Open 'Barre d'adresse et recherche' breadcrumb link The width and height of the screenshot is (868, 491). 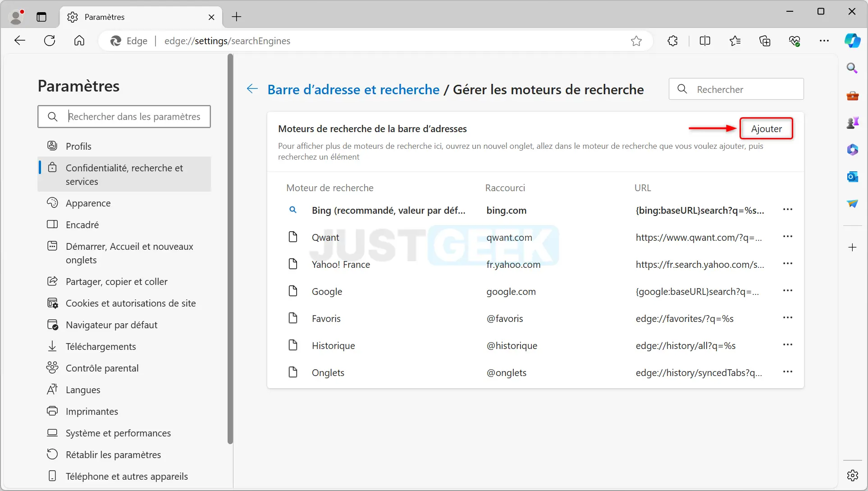[x=353, y=90]
